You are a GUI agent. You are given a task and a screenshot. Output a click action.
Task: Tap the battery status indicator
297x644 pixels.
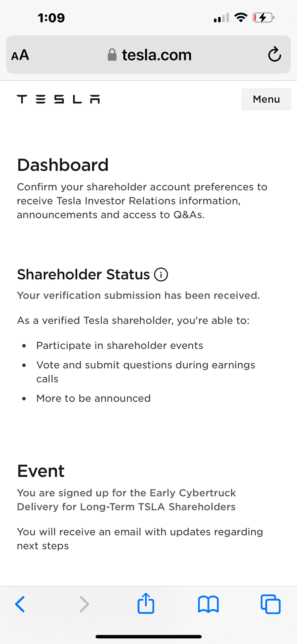point(263,18)
